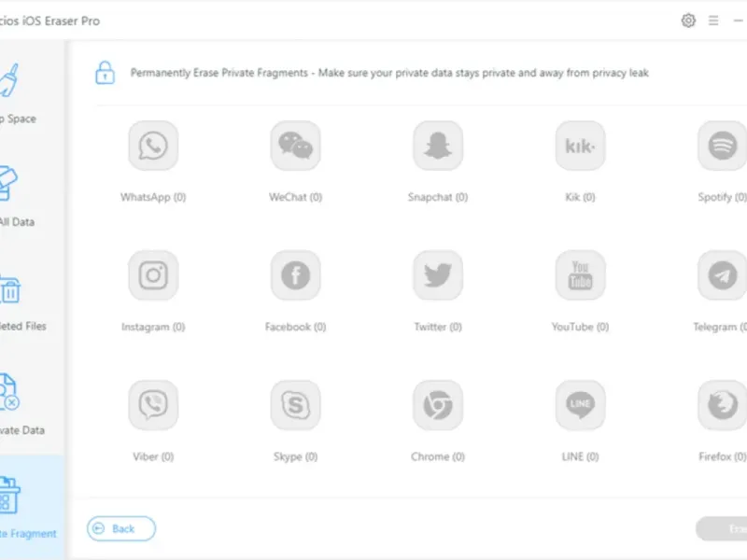
Task: Choose the Telegram paper plane icon
Action: click(722, 275)
